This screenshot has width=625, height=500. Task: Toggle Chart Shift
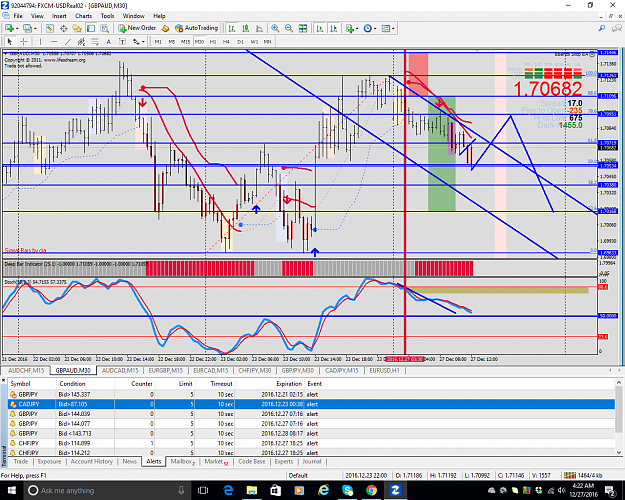point(334,28)
